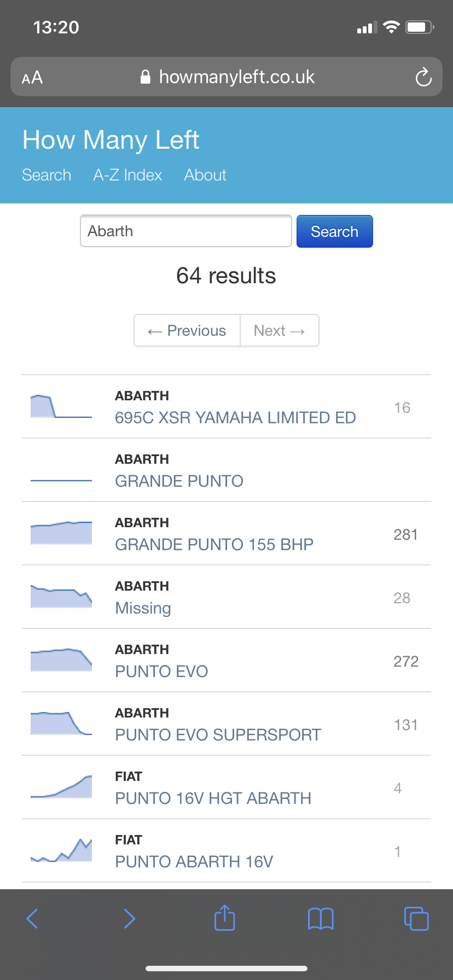Open the share sheet icon

(x=224, y=918)
